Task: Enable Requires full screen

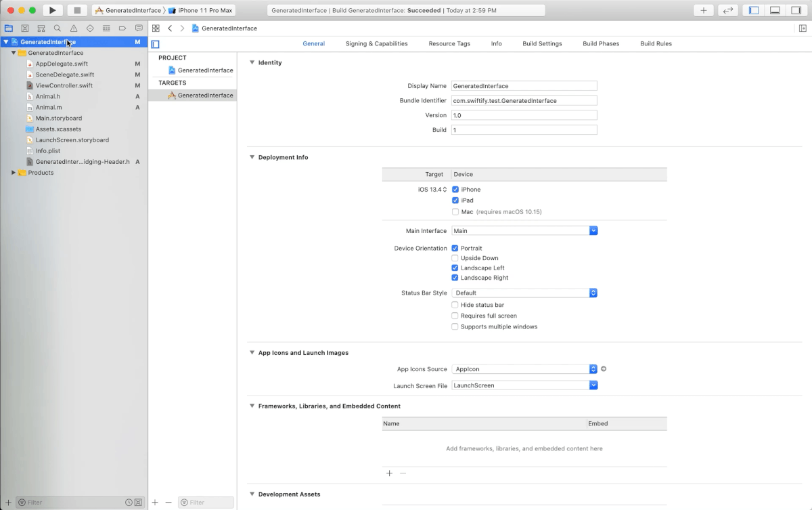Action: 455,316
